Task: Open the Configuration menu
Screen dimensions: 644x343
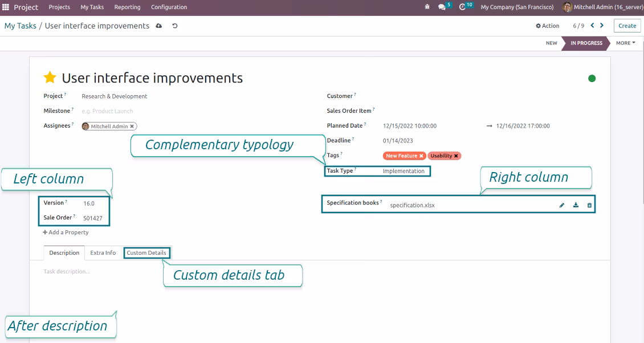Action: click(169, 7)
